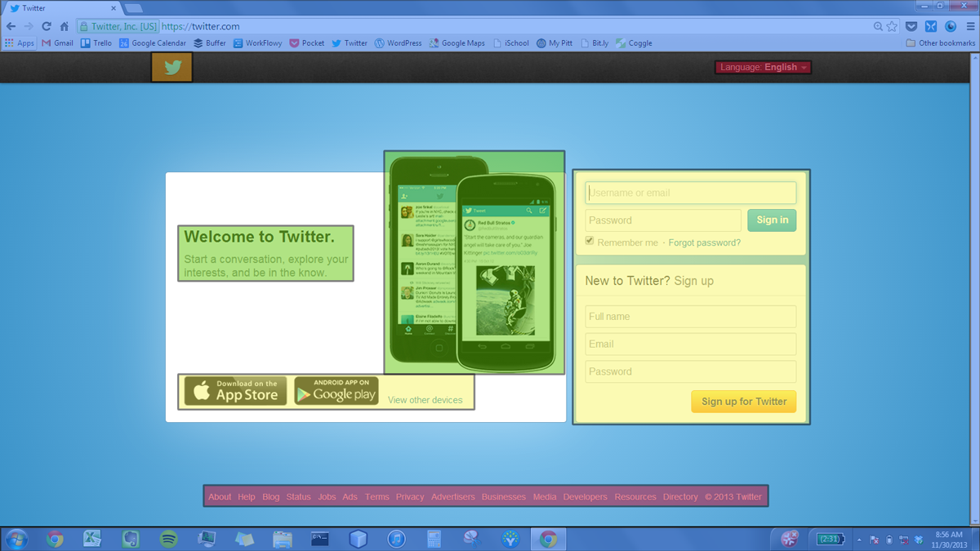Click the Forgot password? link

pyautogui.click(x=705, y=242)
